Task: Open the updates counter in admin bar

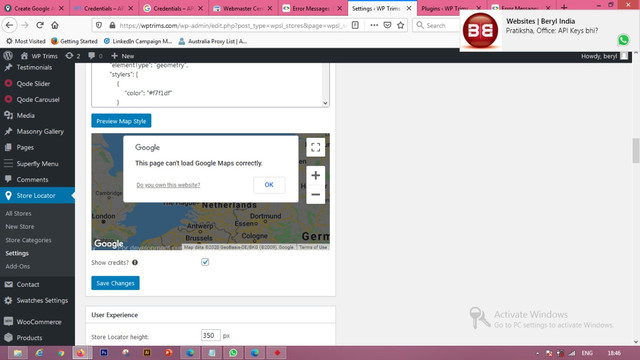Action: coord(73,56)
